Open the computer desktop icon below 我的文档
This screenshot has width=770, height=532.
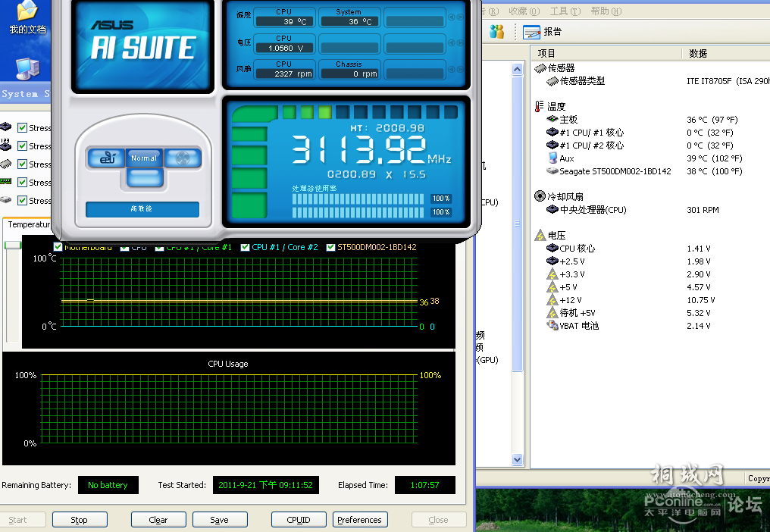(27, 69)
